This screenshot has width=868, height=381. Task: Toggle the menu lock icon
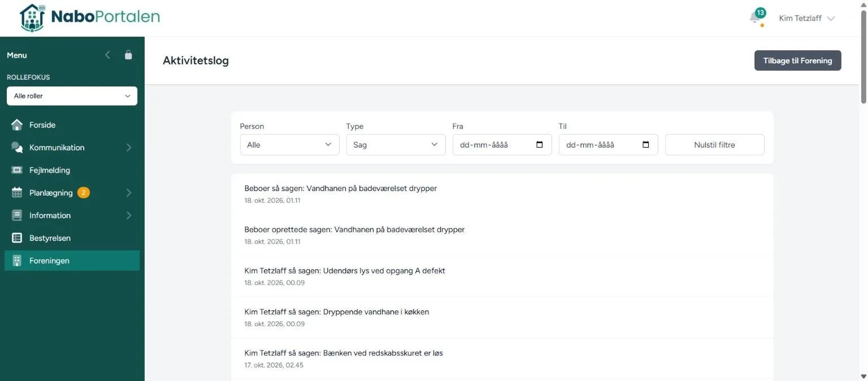point(128,55)
